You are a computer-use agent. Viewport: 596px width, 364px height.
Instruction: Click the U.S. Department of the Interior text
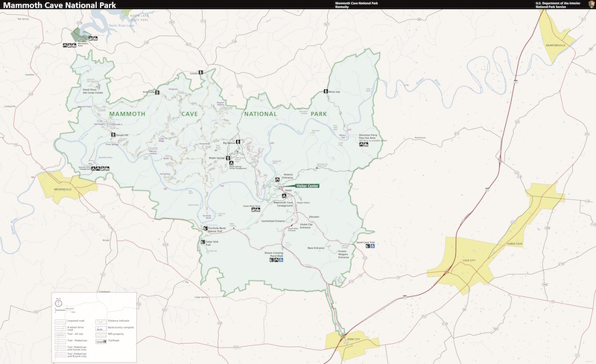[x=558, y=3]
